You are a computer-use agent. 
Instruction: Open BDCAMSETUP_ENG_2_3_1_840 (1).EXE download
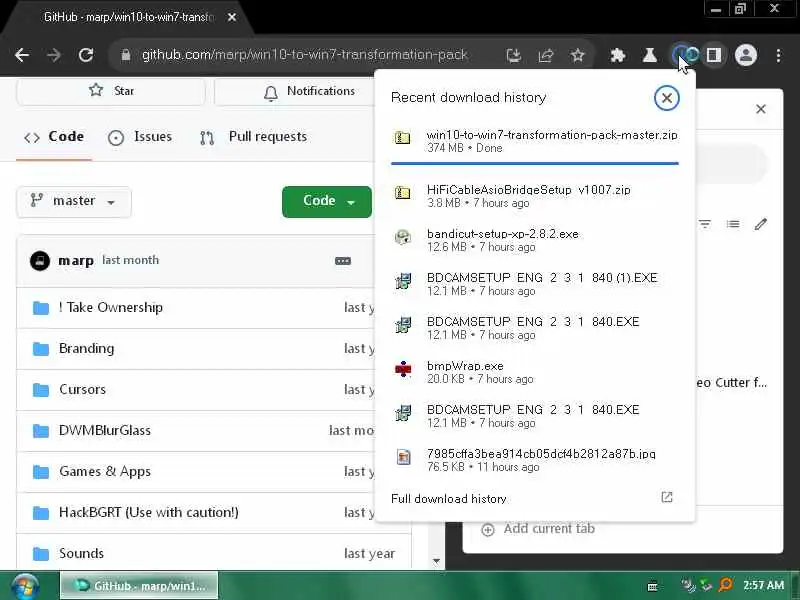click(x=535, y=284)
